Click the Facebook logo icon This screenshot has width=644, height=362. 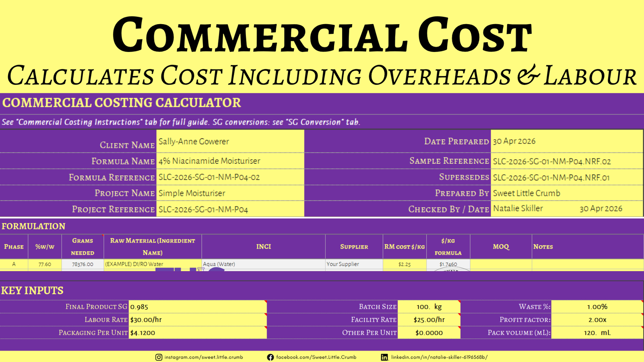[x=270, y=357]
